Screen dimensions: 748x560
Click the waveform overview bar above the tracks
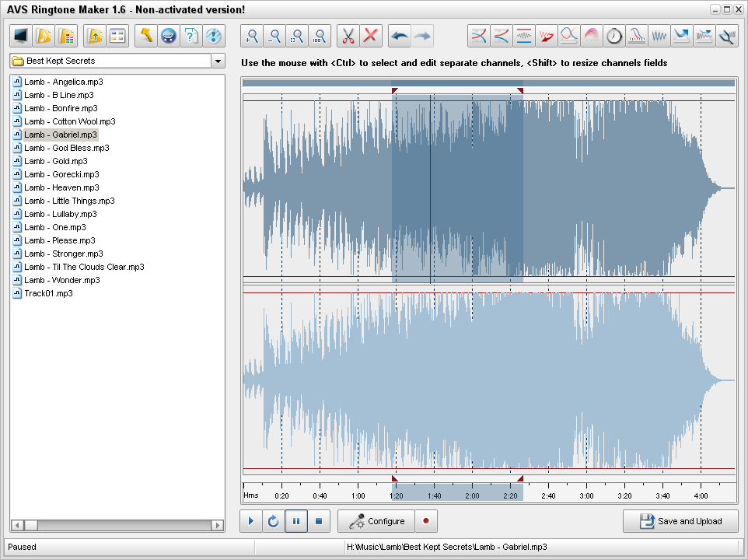pyautogui.click(x=488, y=83)
